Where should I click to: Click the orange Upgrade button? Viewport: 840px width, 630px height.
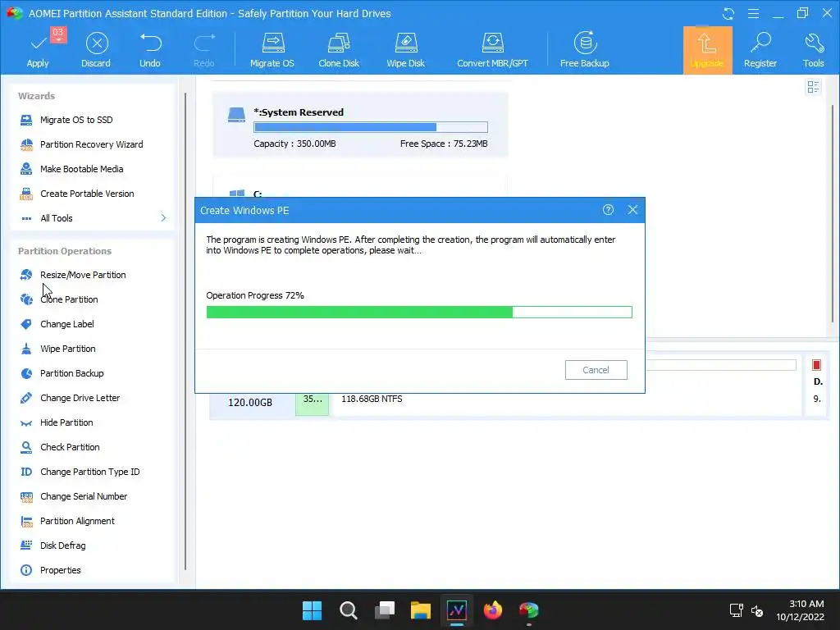click(x=707, y=49)
